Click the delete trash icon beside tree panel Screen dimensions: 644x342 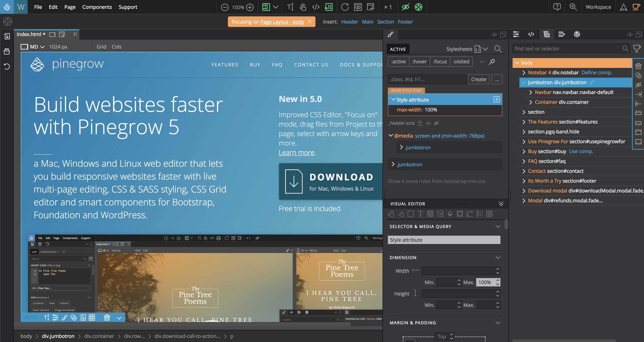click(638, 66)
